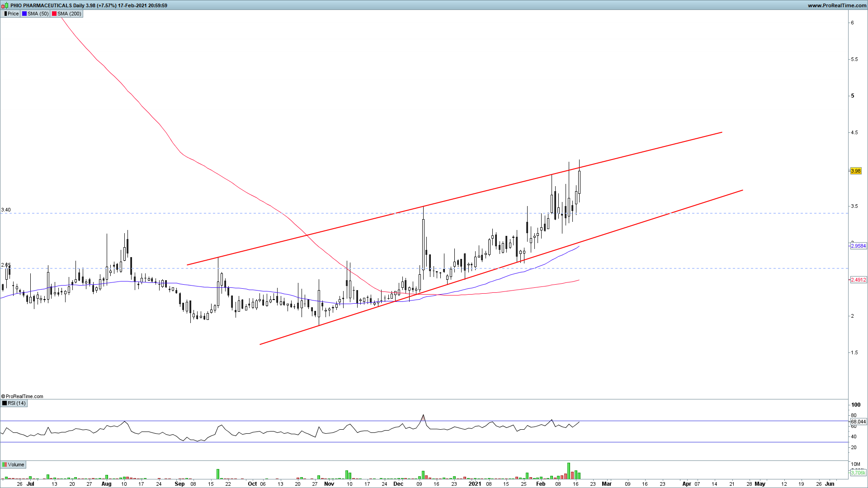Open the SMA (200) indicator label
The image size is (868, 488).
coord(69,14)
